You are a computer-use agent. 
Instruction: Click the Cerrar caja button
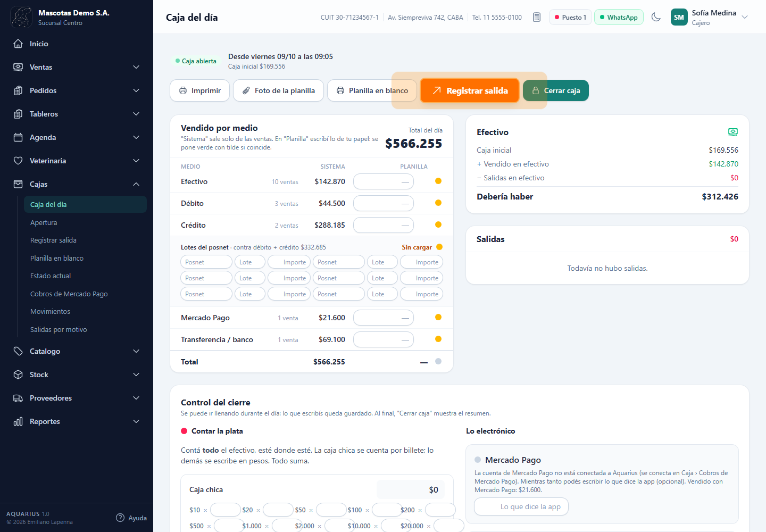pyautogui.click(x=556, y=90)
